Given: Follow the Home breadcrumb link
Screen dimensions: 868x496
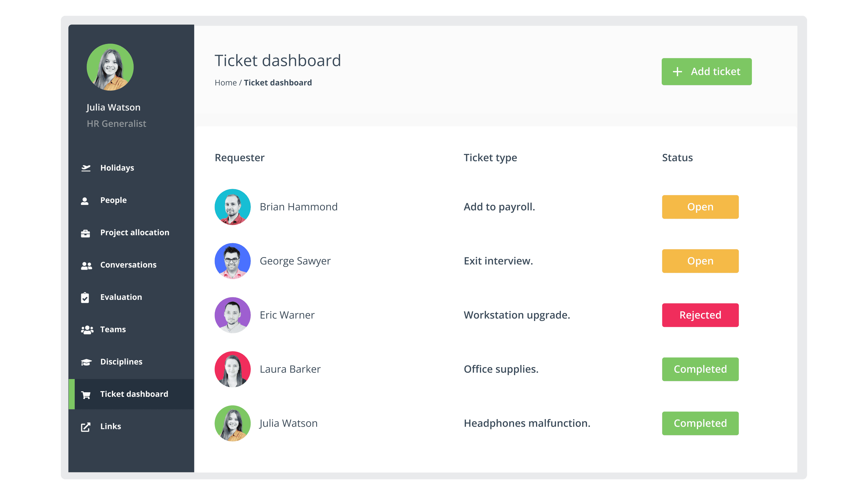Looking at the screenshot, I should tap(225, 83).
